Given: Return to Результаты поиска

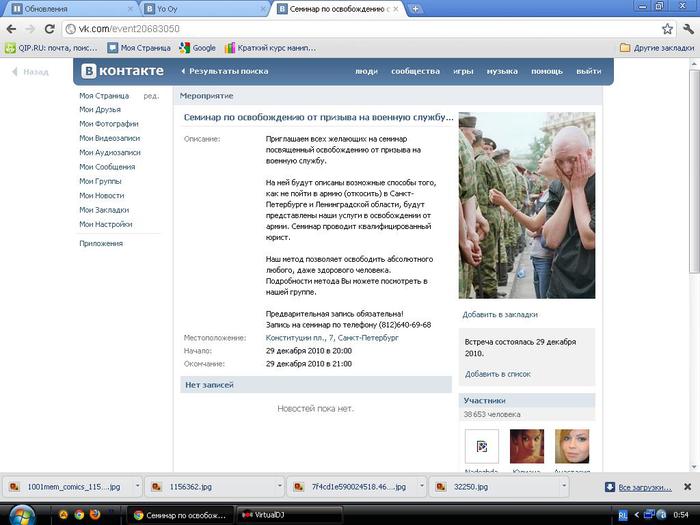Looking at the screenshot, I should coord(225,71).
